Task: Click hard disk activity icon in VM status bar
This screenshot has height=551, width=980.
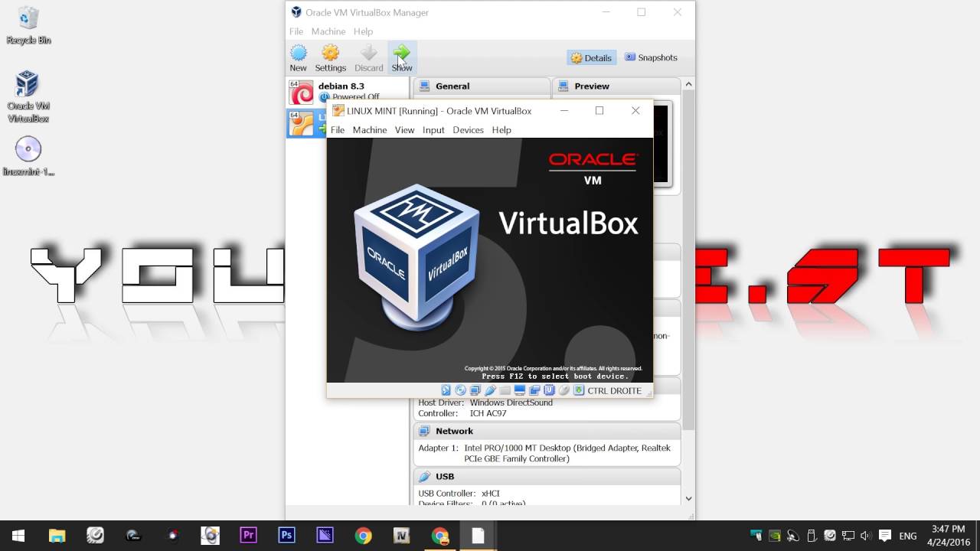Action: click(x=446, y=390)
